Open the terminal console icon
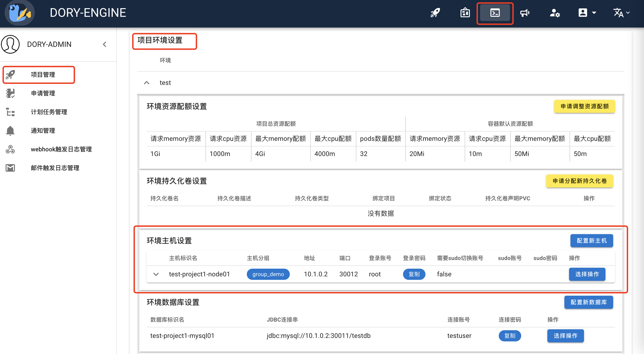 coord(495,13)
